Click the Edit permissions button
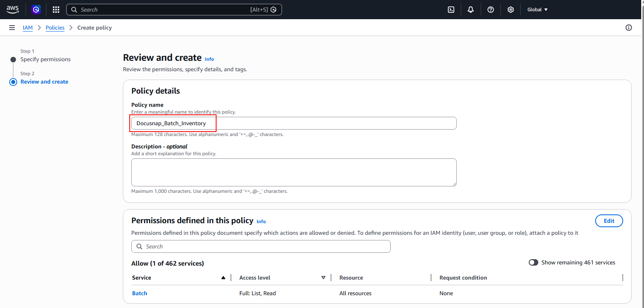Image resolution: width=644 pixels, height=308 pixels. pos(609,221)
